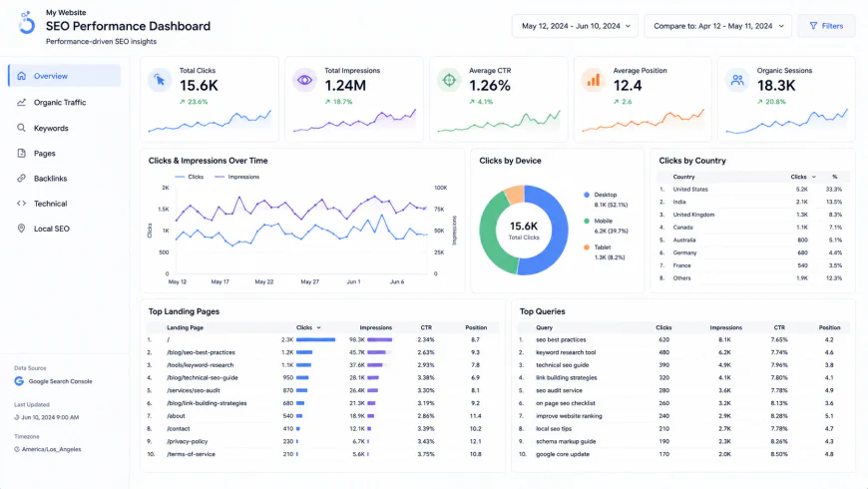Select Germany country row
Viewport: 868px width, 489px height.
click(753, 252)
